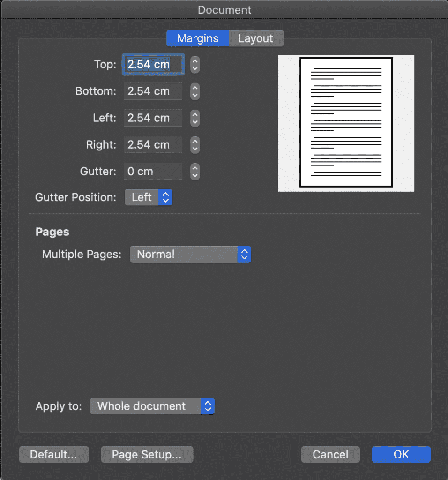Increase the Right margin value via stepper
Image resolution: width=448 pixels, height=480 pixels.
(195, 142)
